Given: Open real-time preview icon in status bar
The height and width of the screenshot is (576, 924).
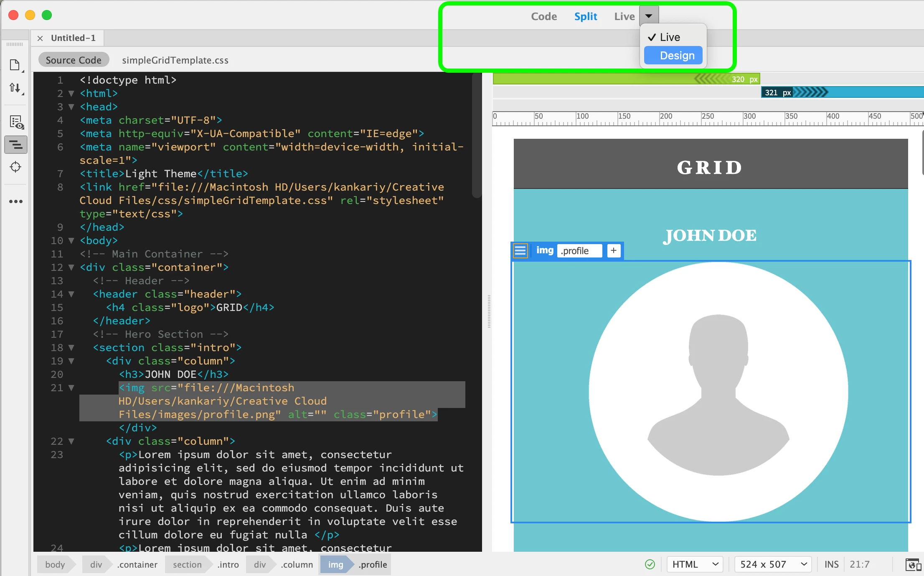Looking at the screenshot, I should [912, 564].
